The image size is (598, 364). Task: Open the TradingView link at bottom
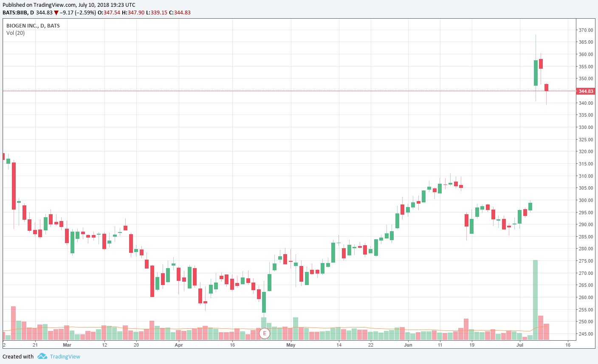tap(65, 356)
